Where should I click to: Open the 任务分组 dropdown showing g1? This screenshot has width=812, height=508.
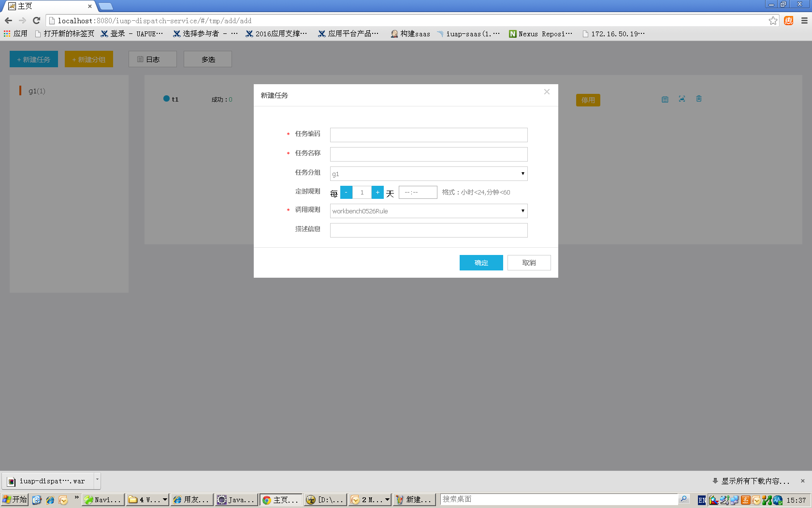[x=428, y=174]
